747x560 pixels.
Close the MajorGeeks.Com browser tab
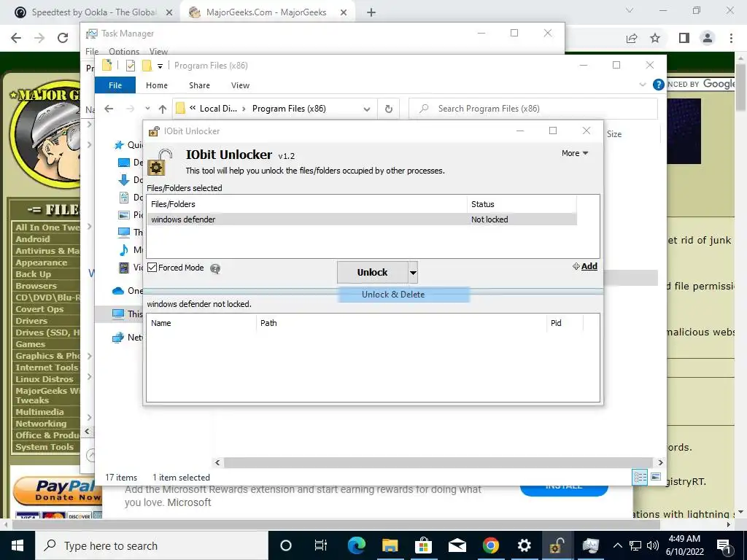344,13
